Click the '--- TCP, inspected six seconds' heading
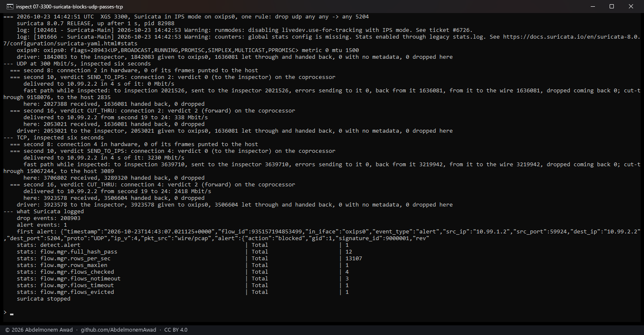644x335 pixels. pyautogui.click(x=54, y=138)
